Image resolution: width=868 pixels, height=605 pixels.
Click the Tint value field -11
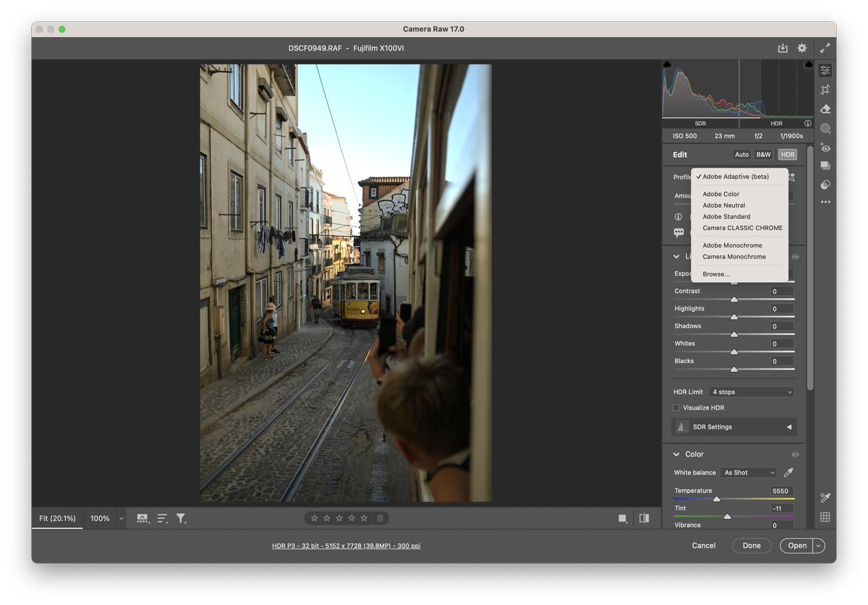[782, 509]
